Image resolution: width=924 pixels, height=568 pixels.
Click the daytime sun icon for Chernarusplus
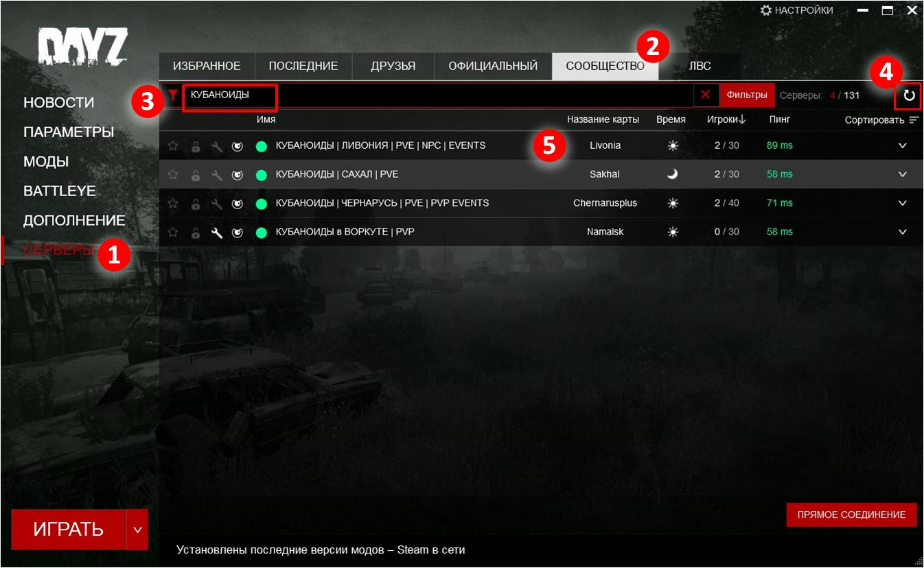[x=673, y=203]
